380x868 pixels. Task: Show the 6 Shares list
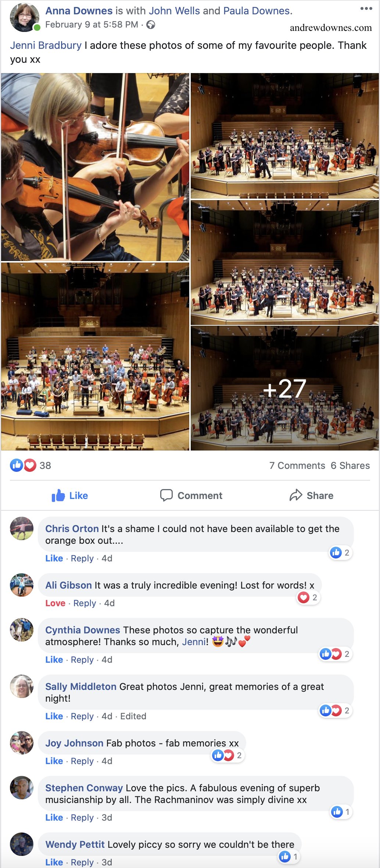coord(350,466)
